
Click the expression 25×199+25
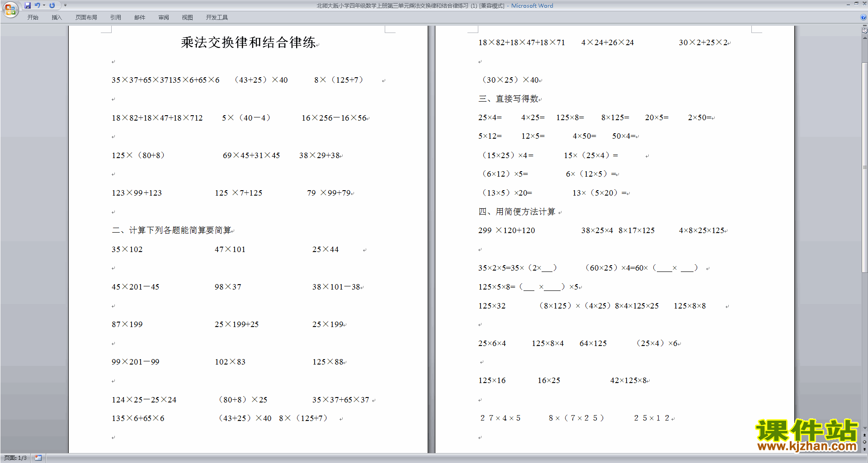236,324
